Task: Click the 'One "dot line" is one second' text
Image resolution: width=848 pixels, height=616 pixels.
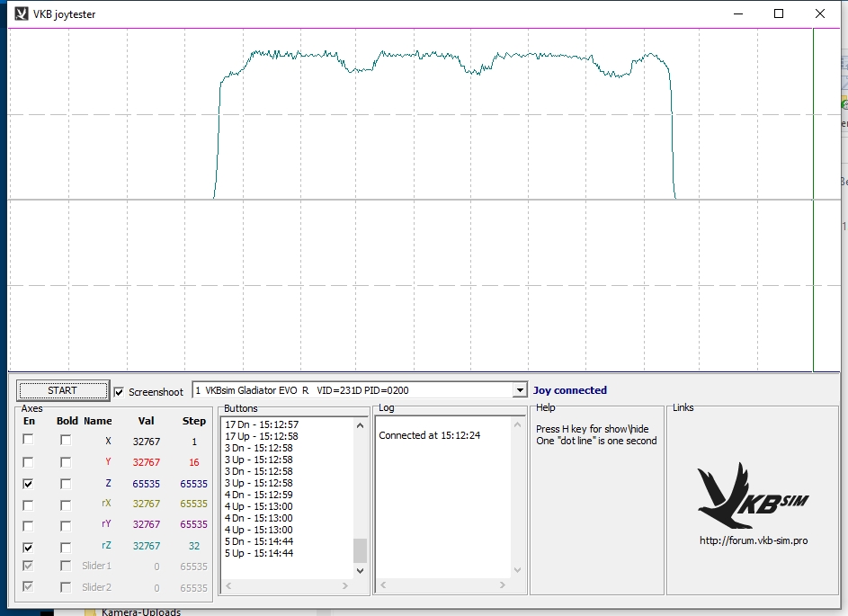Action: [x=596, y=441]
